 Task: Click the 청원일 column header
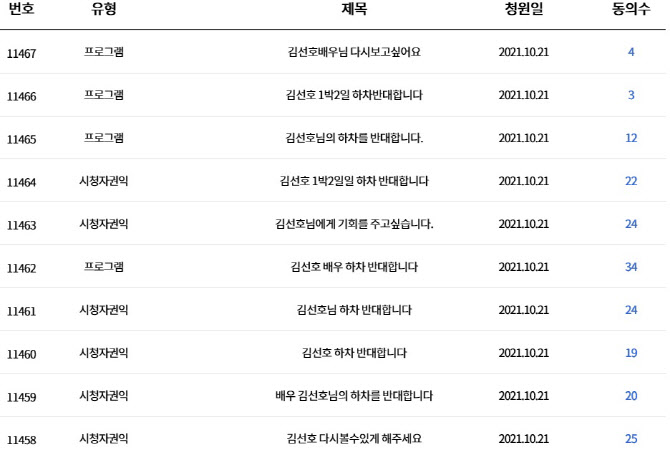tap(523, 12)
